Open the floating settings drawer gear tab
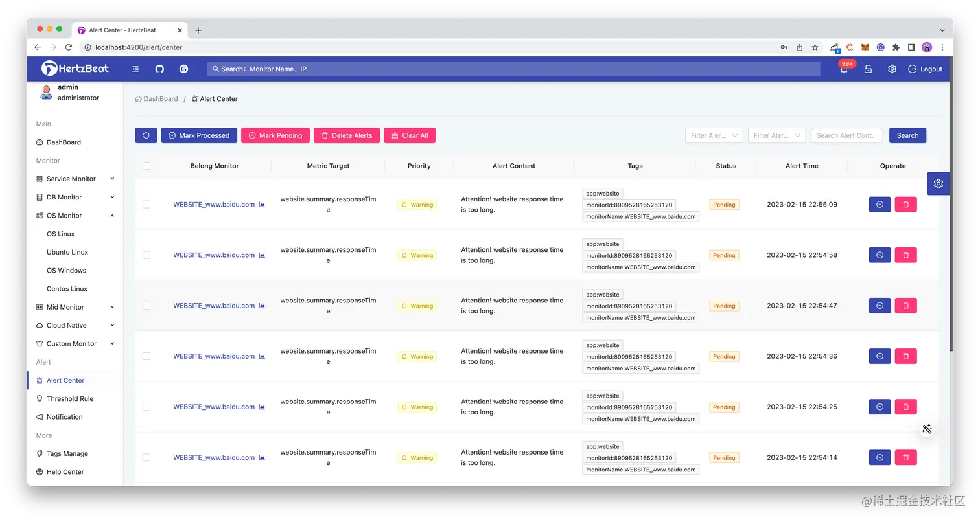This screenshot has width=980, height=522. click(x=938, y=184)
